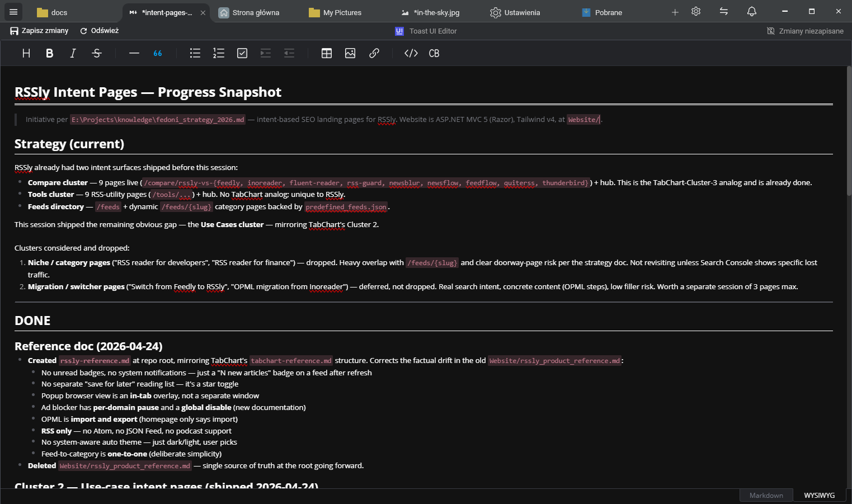
Task: Click the Reference doc (2026-04-24) heading
Action: (88, 346)
